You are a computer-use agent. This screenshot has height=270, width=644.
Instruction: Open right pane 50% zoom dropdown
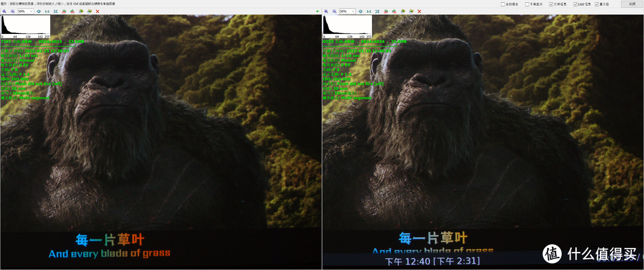(x=348, y=11)
